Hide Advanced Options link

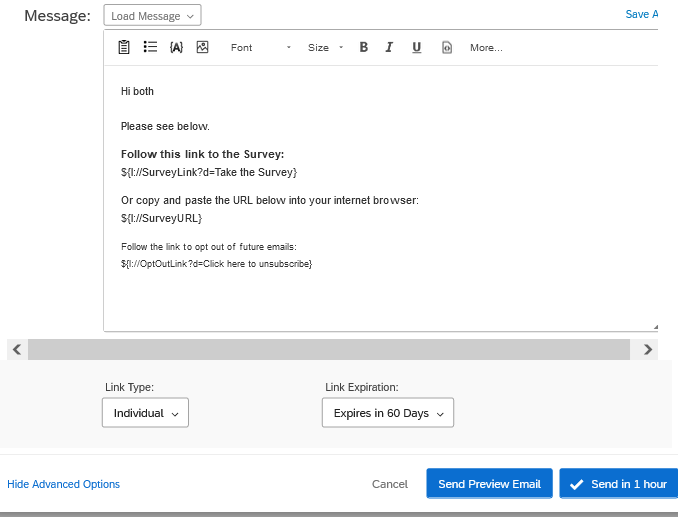(x=63, y=484)
